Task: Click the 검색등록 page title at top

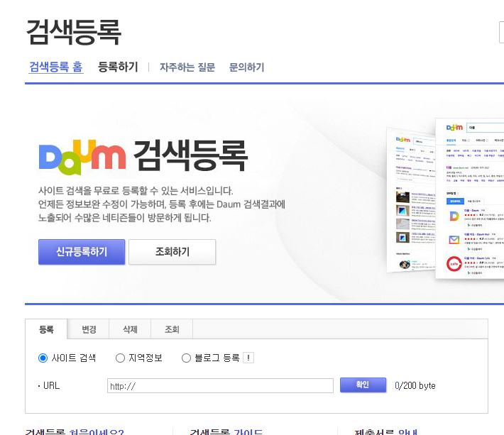Action: point(74,32)
